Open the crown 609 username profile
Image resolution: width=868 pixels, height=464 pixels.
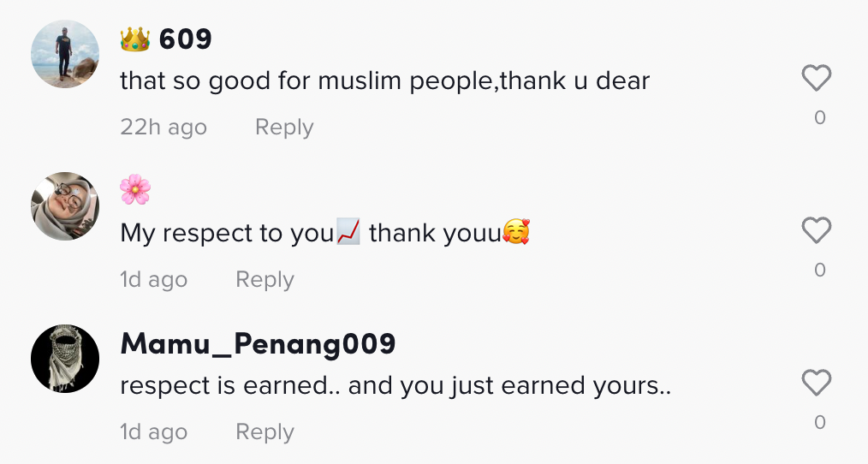166,39
